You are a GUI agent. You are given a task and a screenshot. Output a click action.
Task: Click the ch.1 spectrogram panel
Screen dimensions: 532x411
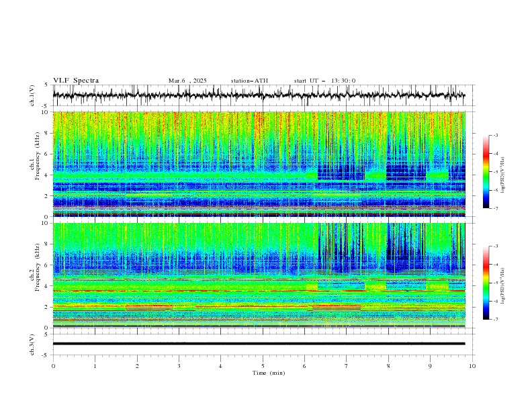[259, 164]
